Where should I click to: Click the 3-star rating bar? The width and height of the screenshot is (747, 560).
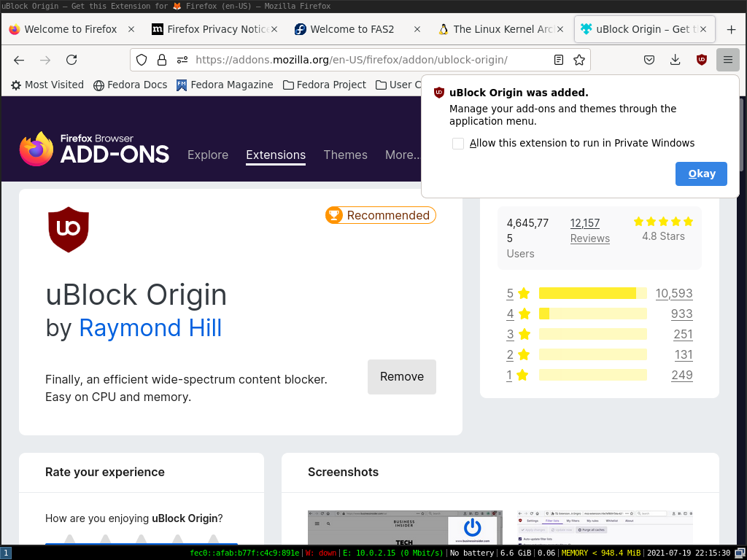(x=593, y=334)
